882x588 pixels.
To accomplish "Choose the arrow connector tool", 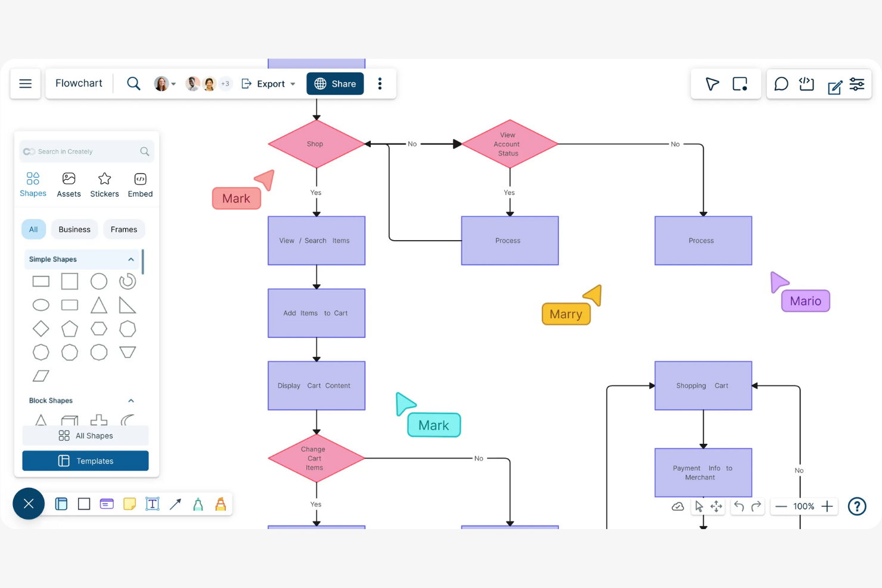I will tap(175, 504).
